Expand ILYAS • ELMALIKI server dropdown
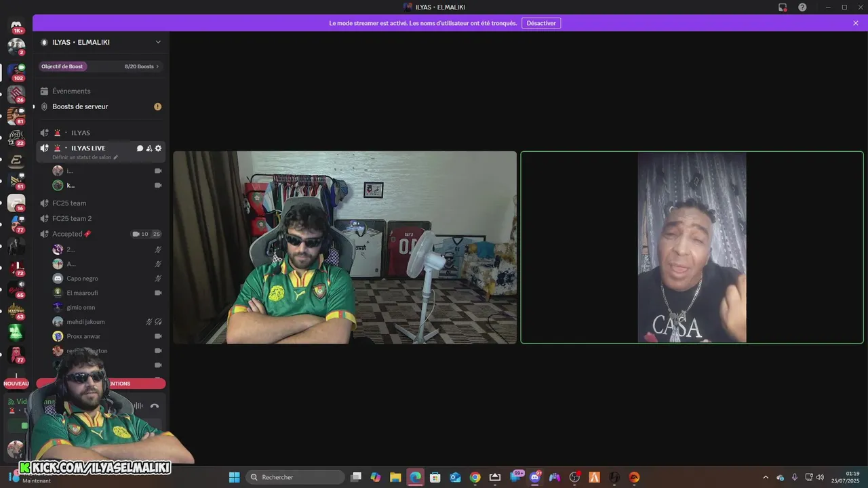The height and width of the screenshot is (488, 868). pyautogui.click(x=158, y=42)
